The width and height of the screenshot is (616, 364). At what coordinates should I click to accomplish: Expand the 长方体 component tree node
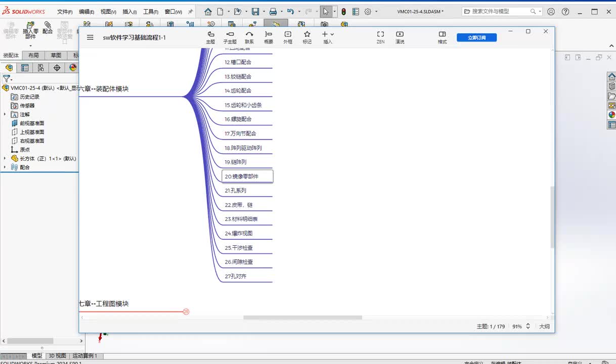(x=5, y=159)
